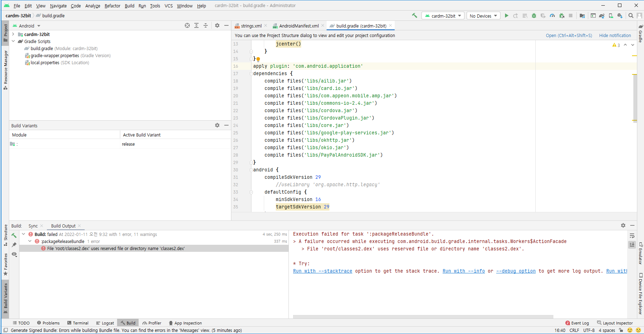
Task: Select gradle-wrapper.properties in project tree
Action: (55, 56)
